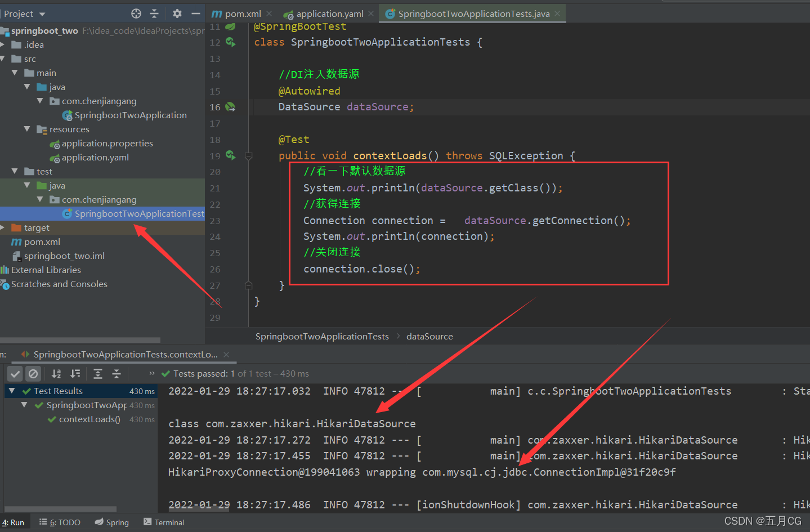Click connection.close() on line 26
Viewport: 810px width, 532px height.
click(x=361, y=269)
